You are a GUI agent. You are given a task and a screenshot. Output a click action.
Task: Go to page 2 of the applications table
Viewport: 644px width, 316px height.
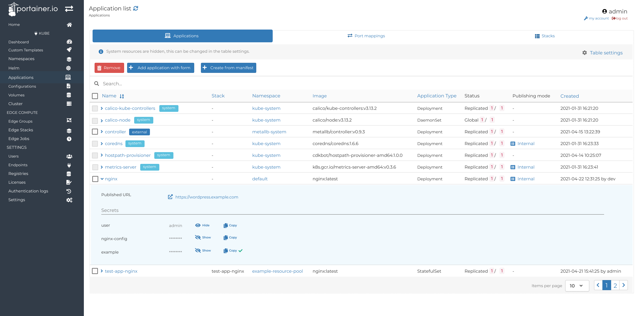tap(615, 285)
